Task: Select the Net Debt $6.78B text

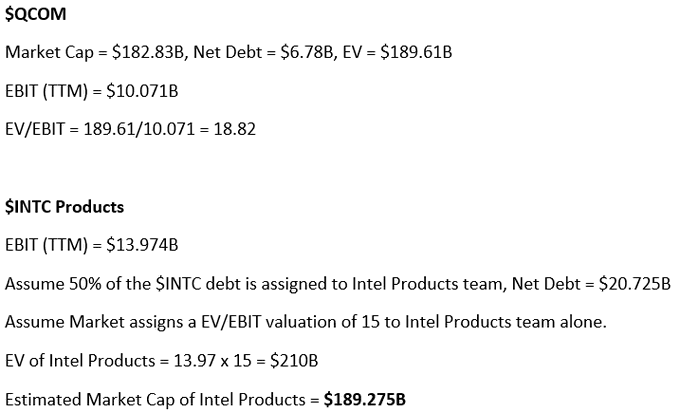Action: [264, 52]
